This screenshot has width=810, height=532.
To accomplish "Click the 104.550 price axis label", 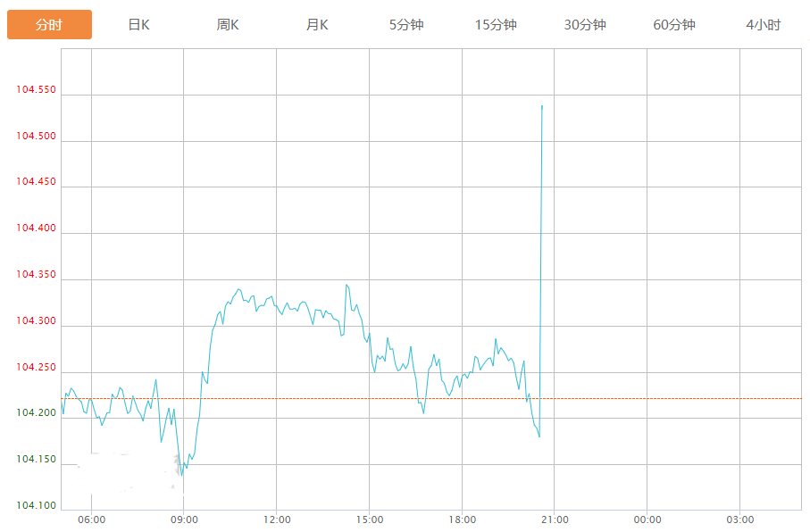I will point(36,90).
